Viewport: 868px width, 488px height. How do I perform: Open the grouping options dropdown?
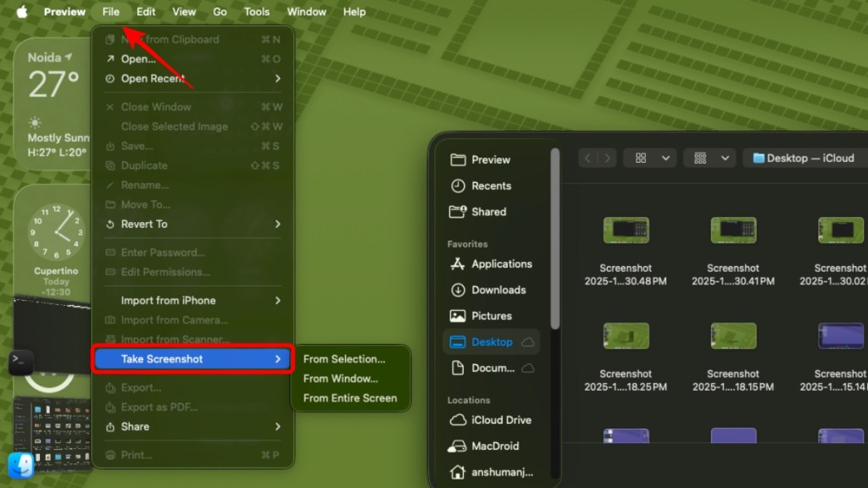pos(710,158)
